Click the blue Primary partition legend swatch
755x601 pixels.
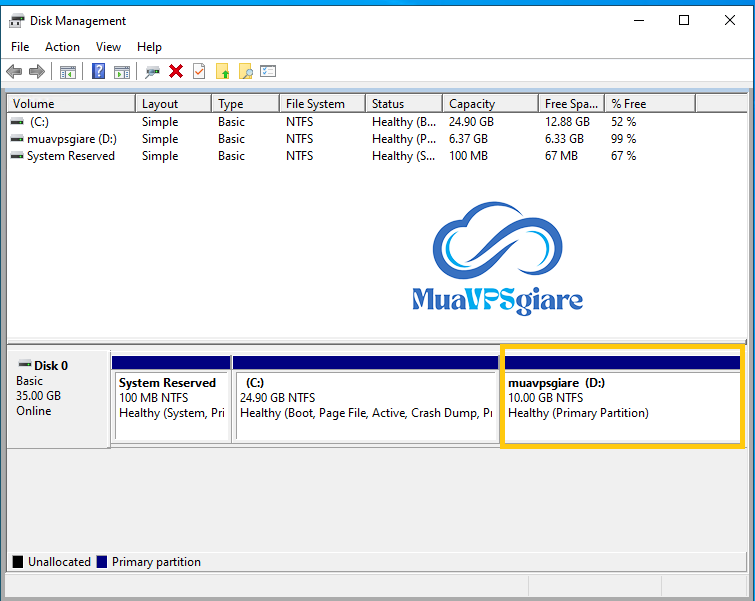pyautogui.click(x=102, y=562)
